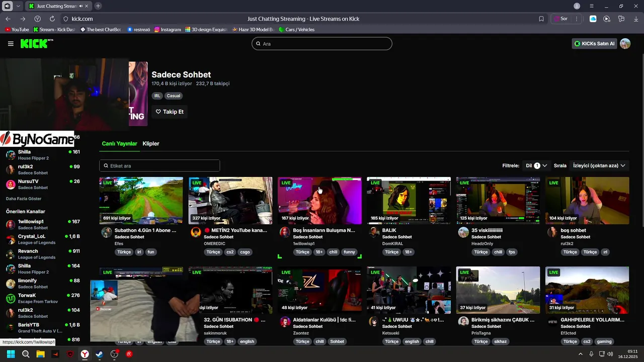Screen dimensions: 644x362
Task: Click the Yandex home icon in toolbar
Action: [37, 19]
